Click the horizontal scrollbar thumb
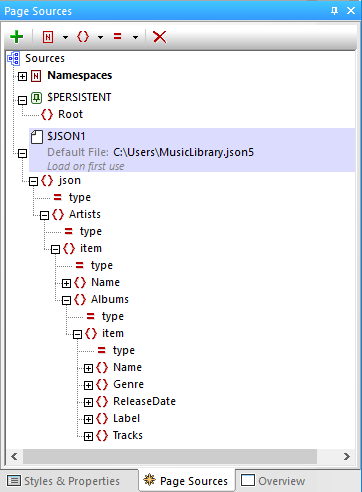The height and width of the screenshot is (492, 362). (170, 456)
